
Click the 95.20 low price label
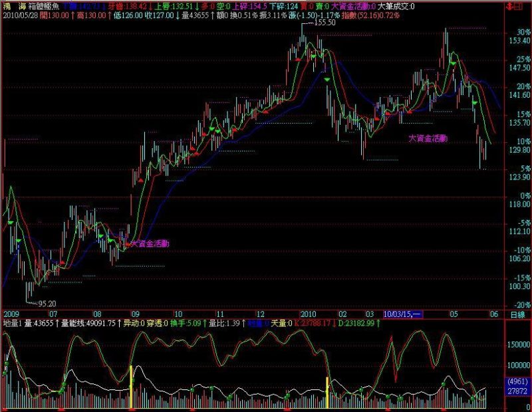point(47,304)
